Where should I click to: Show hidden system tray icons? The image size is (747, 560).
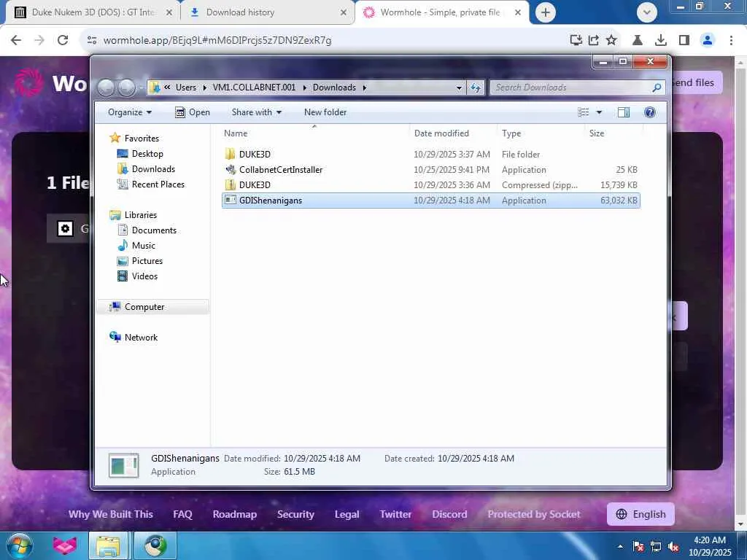(620, 547)
